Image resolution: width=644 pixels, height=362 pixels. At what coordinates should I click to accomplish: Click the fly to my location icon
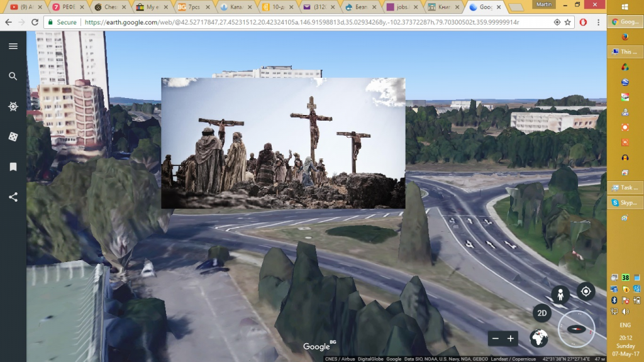tap(586, 292)
